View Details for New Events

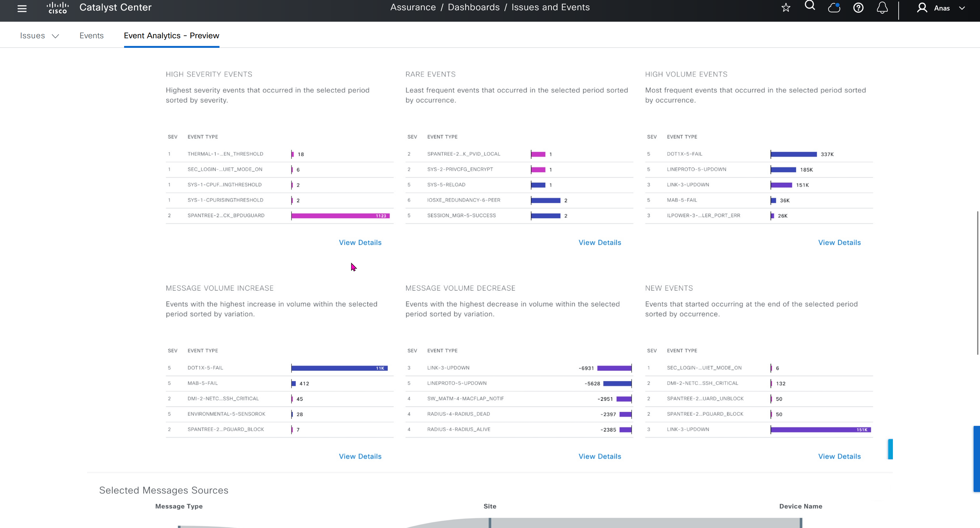839,456
